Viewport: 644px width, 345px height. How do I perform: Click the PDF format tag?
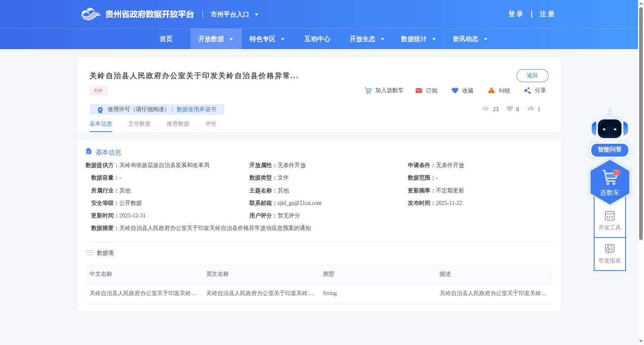99,91
